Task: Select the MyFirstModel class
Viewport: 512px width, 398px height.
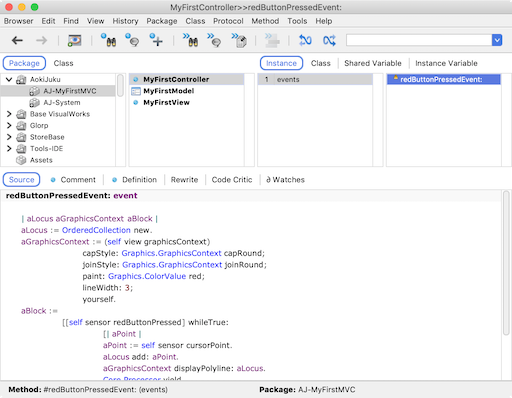Action: 169,91
